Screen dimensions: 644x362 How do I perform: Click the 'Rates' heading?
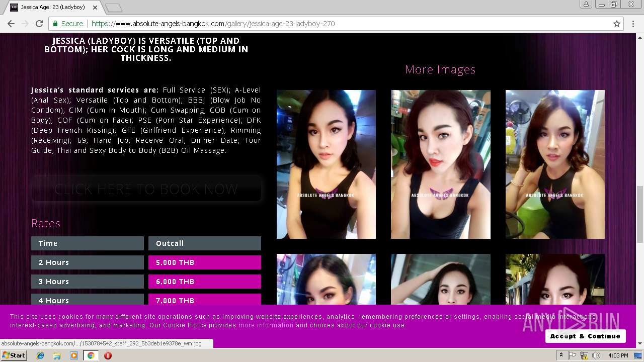coord(46,223)
